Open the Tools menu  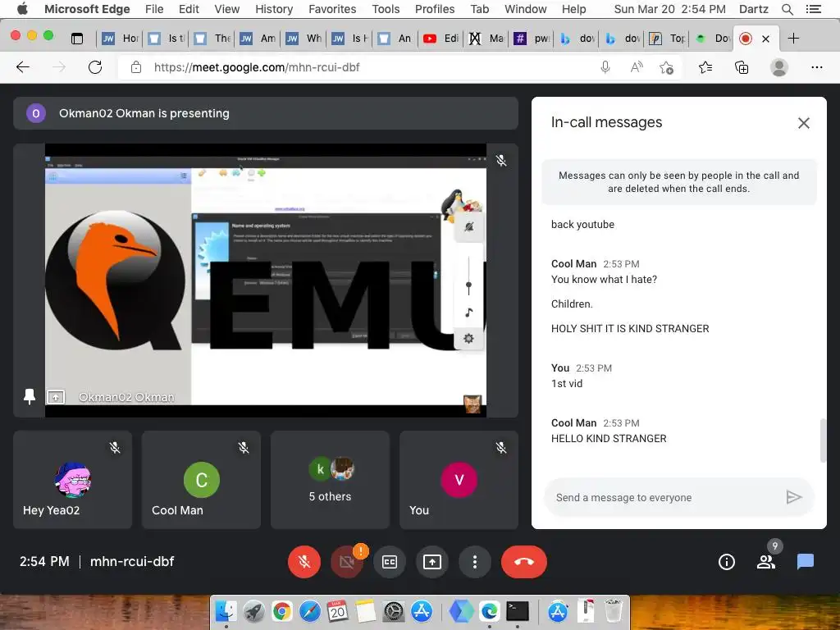(x=386, y=9)
